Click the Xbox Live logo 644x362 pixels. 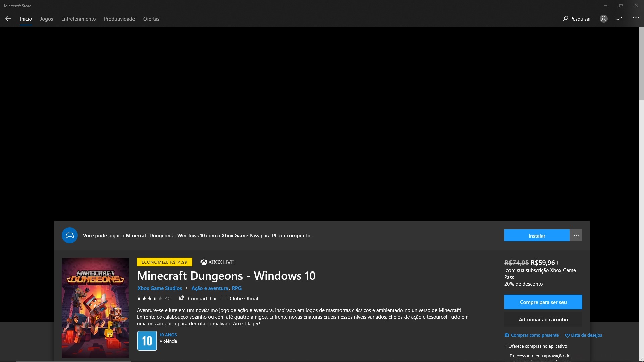coord(217,262)
